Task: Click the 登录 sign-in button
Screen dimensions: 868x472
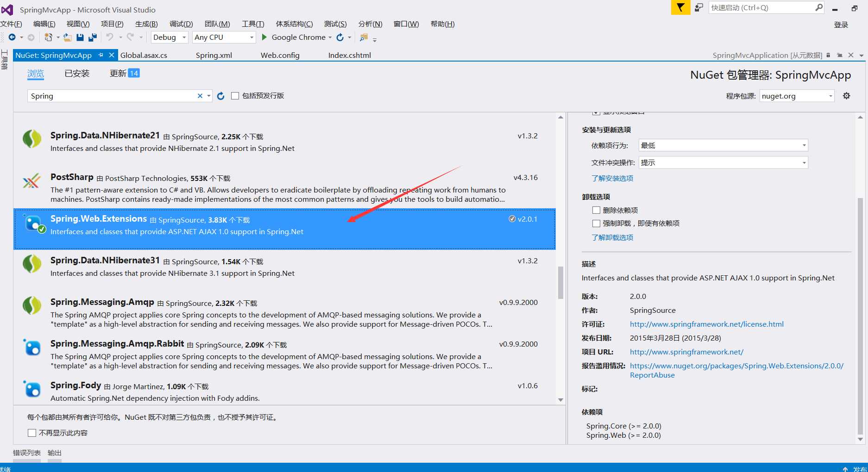Action: click(841, 25)
